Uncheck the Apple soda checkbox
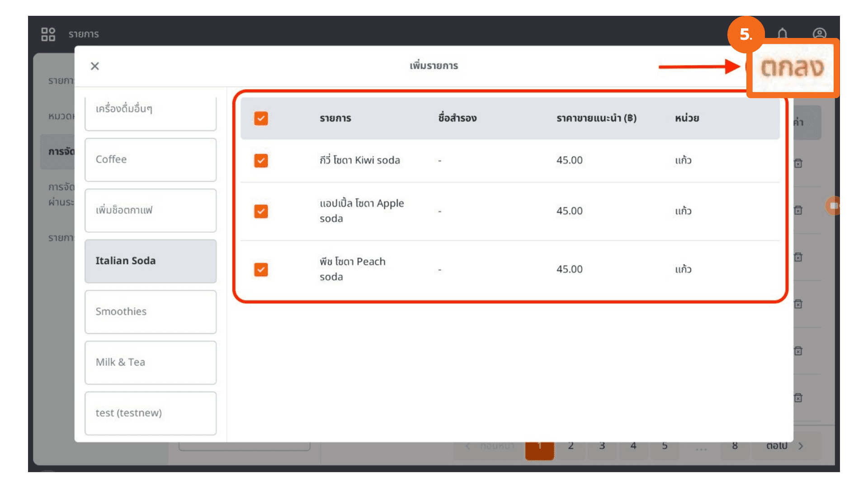Screen dimensions: 868x488 (261, 211)
